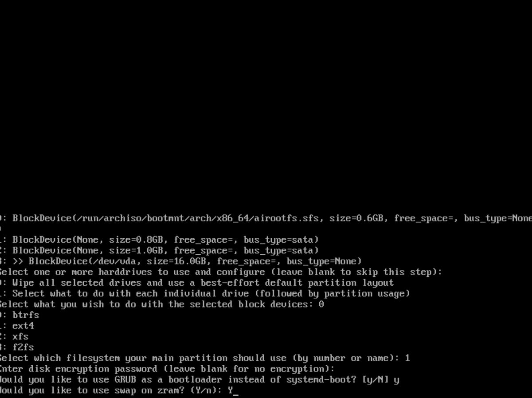Click the '>>' selection marker before /dev/vda
Viewport: 532px width, 398px height.
[18, 261]
